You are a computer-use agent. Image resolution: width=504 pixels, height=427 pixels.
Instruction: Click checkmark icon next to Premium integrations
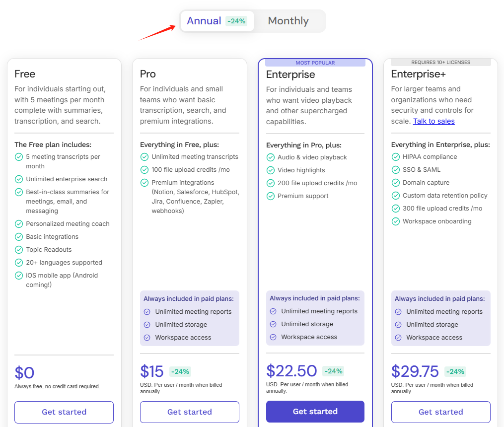(144, 183)
